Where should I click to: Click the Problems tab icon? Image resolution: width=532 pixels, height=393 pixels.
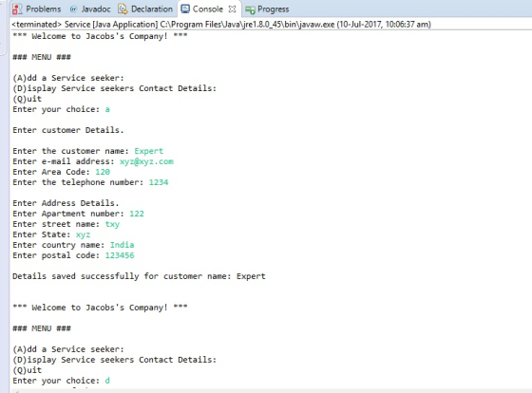click(x=17, y=9)
